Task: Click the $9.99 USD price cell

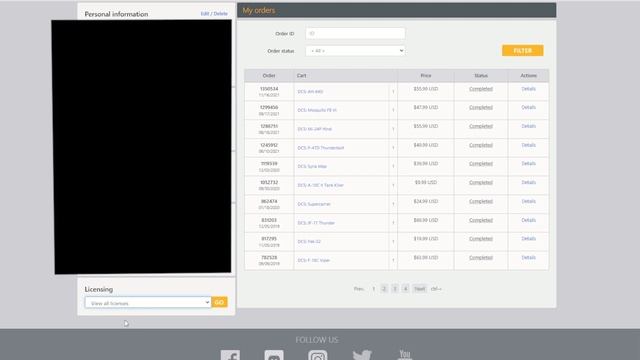Action: point(426,182)
